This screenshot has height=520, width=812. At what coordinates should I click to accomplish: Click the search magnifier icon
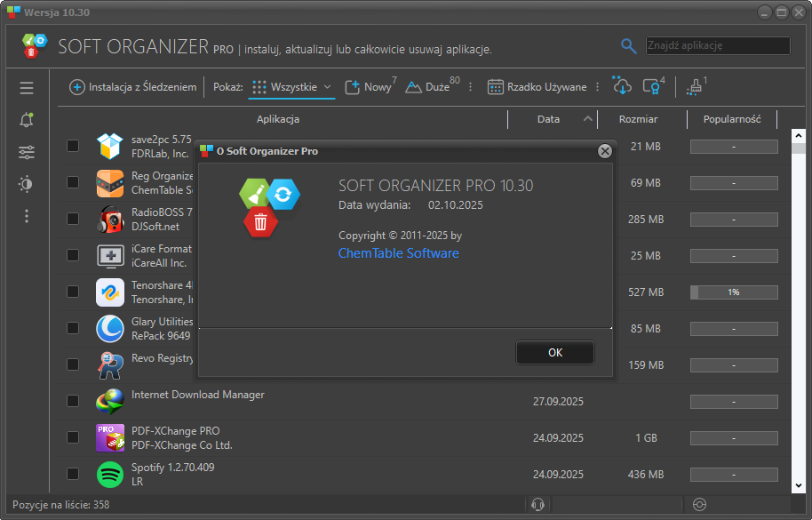coord(628,46)
